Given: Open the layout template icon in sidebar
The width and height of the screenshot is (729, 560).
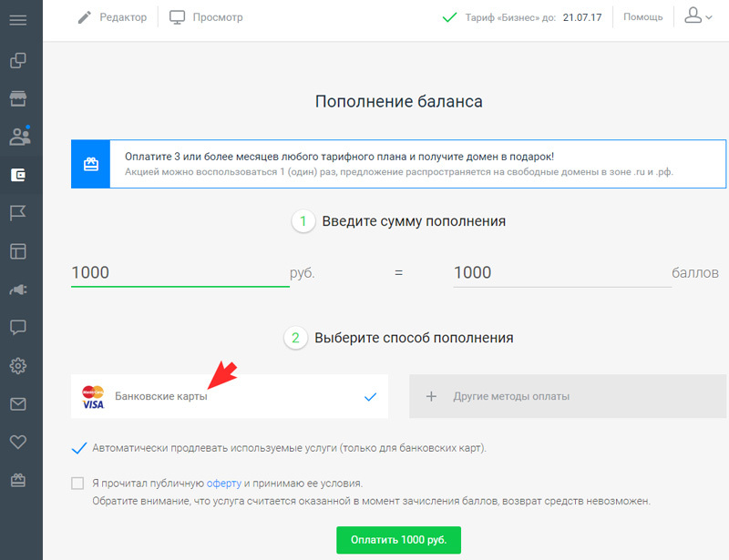Looking at the screenshot, I should coord(18,251).
